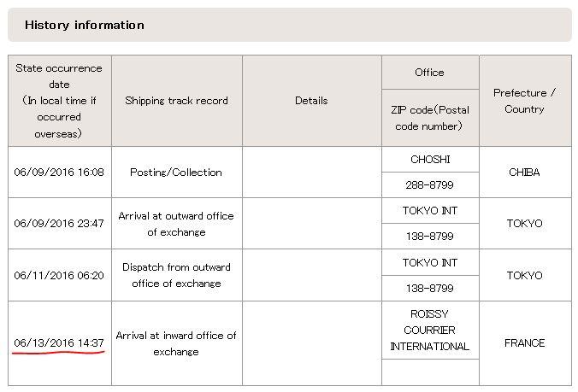This screenshot has height=392, width=578.
Task: Click the ZIP code (Postal code number) header
Action: [x=430, y=118]
